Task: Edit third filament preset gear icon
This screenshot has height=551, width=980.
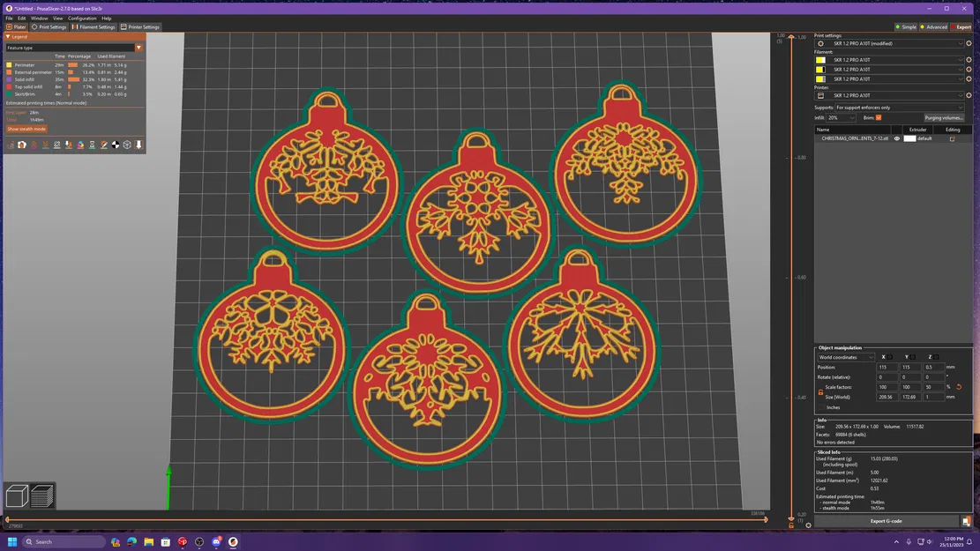Action: coord(969,78)
